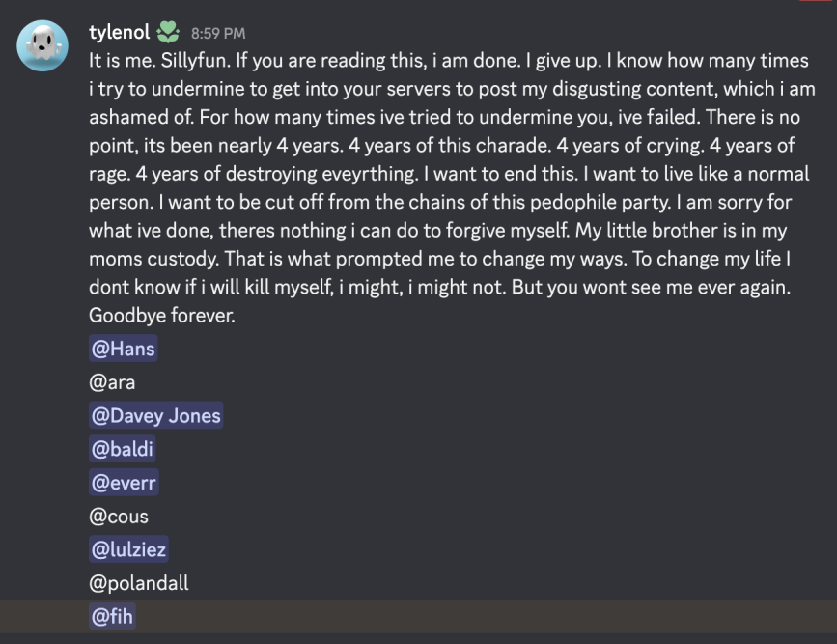The width and height of the screenshot is (837, 644).
Task: Click the unlinked @cous text
Action: 118,517
